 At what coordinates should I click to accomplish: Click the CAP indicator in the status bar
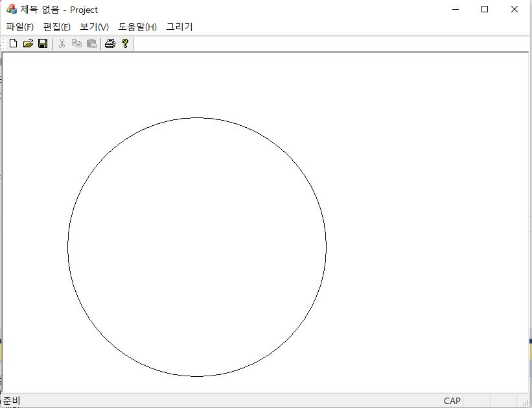[x=452, y=401]
